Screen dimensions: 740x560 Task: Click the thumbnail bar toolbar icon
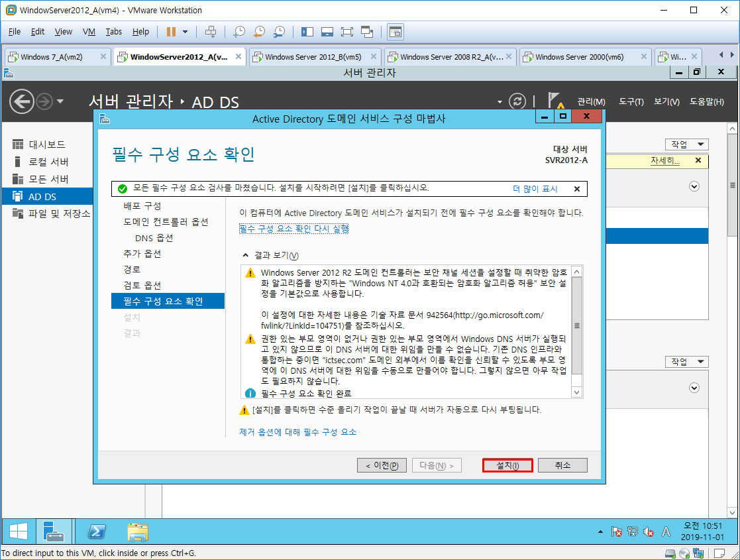point(327,32)
